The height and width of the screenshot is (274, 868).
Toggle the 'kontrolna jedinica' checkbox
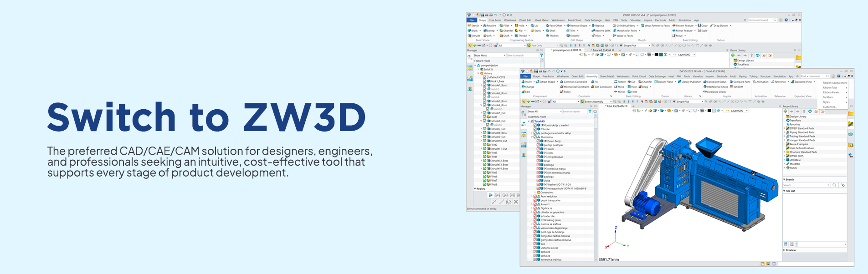pyautogui.click(x=535, y=259)
